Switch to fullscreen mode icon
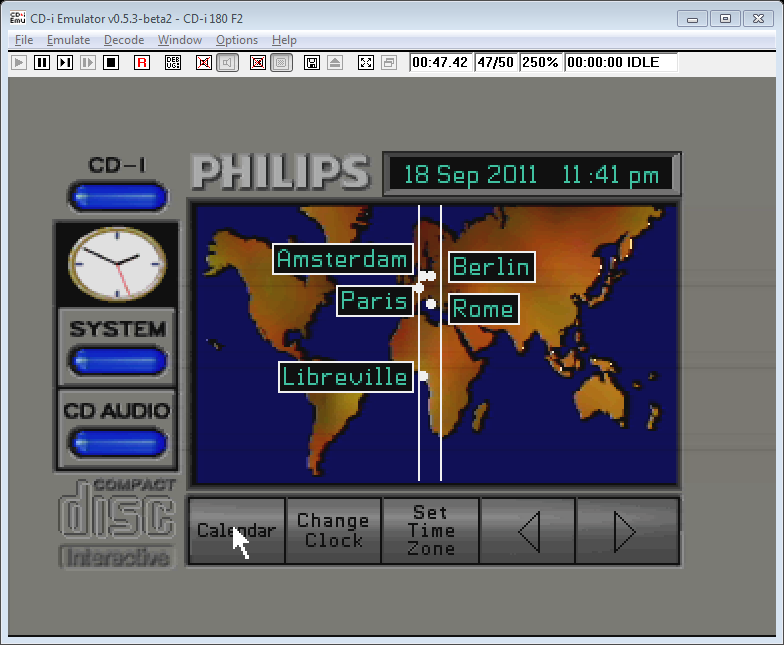The width and height of the screenshot is (784, 645). click(366, 62)
